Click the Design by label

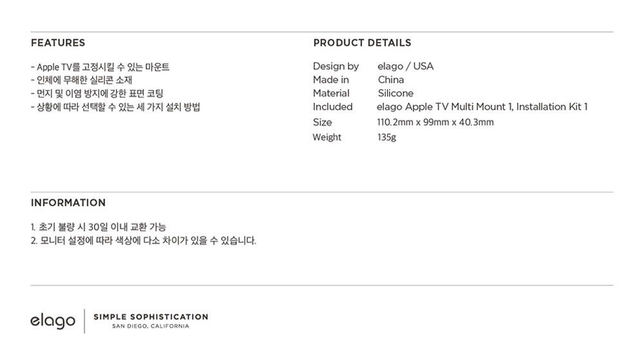(336, 66)
